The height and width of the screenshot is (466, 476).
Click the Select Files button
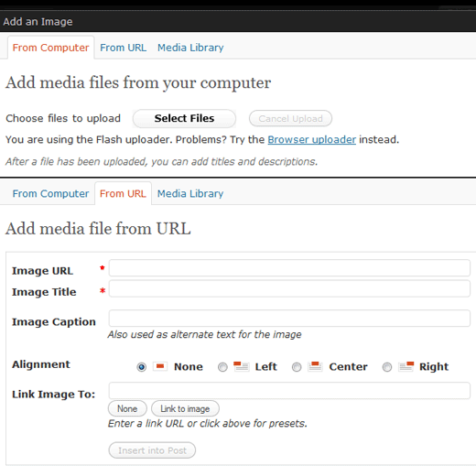click(184, 118)
